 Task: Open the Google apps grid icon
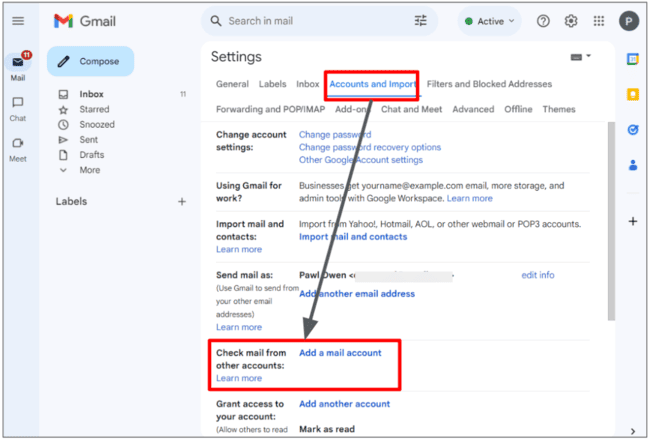click(x=599, y=21)
